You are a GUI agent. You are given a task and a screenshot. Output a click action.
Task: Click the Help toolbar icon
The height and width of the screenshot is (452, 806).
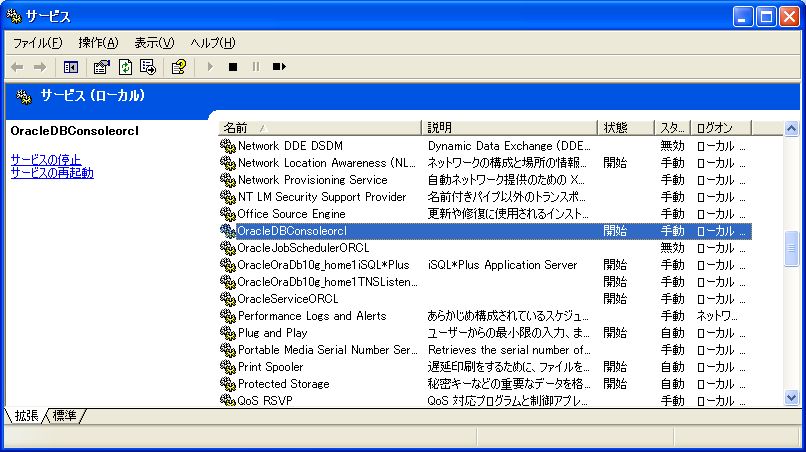[x=178, y=67]
